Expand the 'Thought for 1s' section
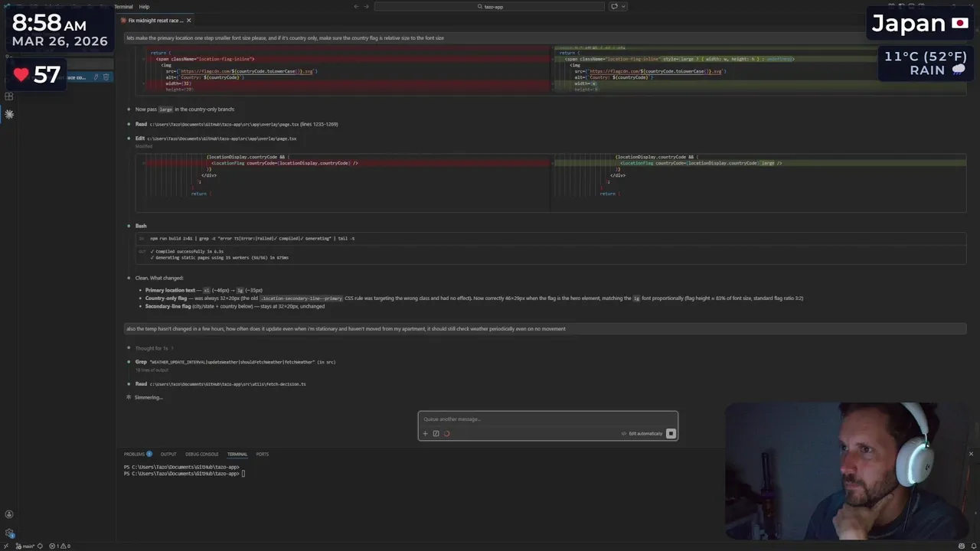The image size is (980, 551). [154, 348]
